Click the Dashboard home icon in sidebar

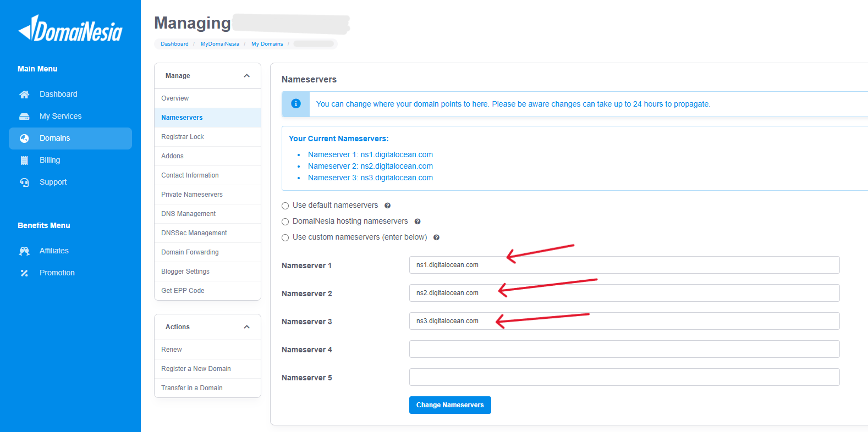pyautogui.click(x=24, y=95)
